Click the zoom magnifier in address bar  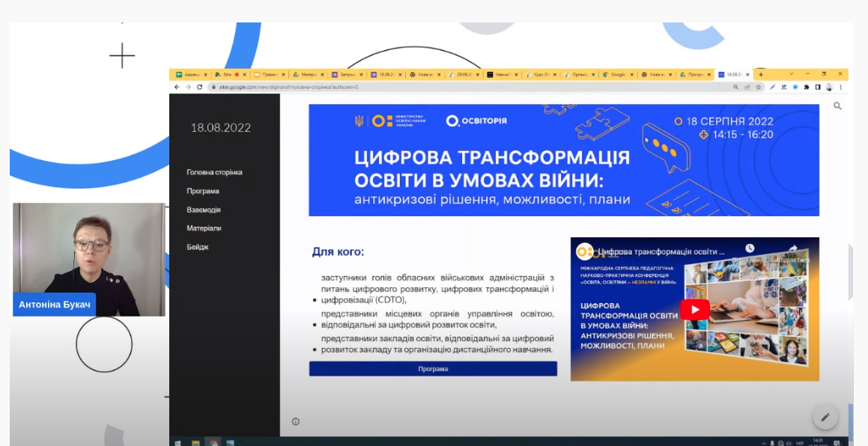tap(735, 87)
